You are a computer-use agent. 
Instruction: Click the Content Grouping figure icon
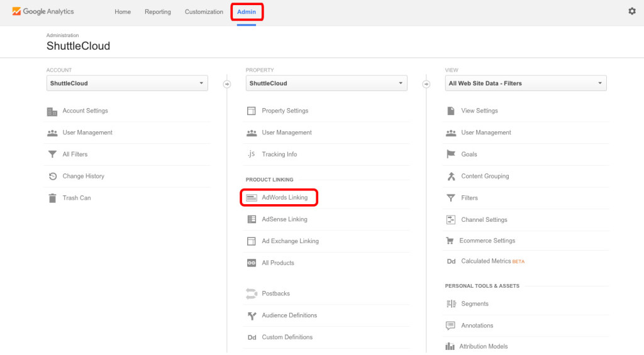tap(451, 176)
